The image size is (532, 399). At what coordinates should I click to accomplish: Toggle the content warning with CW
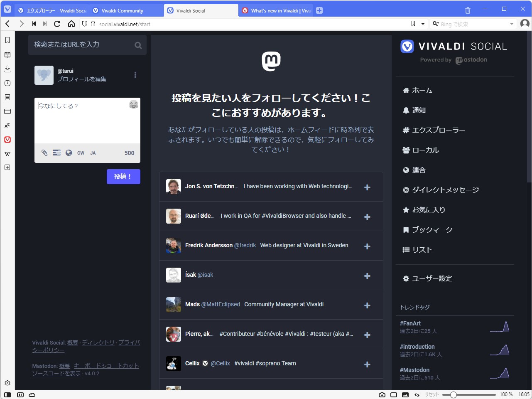point(80,153)
